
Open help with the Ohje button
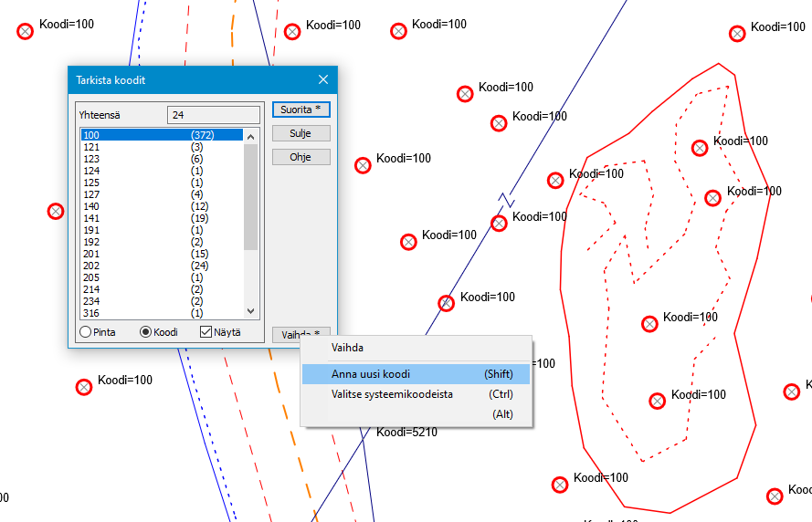pyautogui.click(x=301, y=157)
